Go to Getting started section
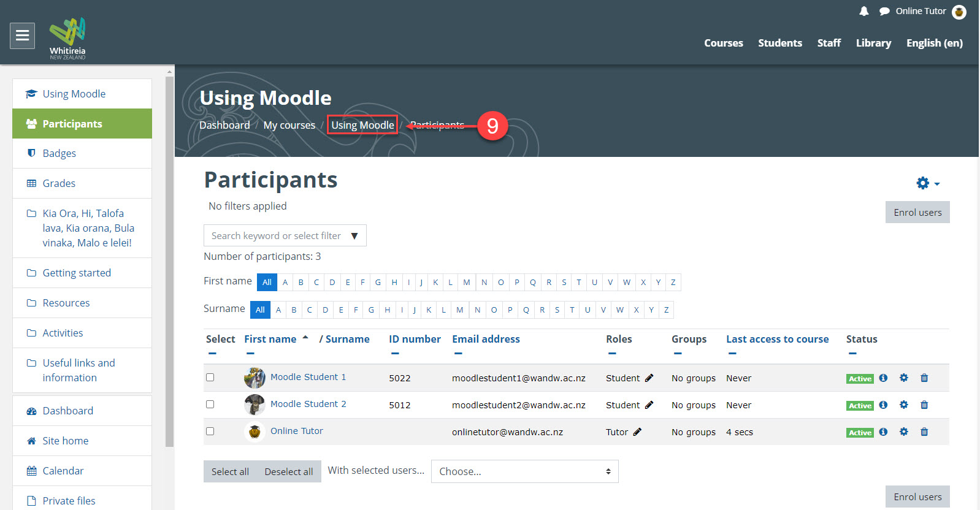 point(82,273)
